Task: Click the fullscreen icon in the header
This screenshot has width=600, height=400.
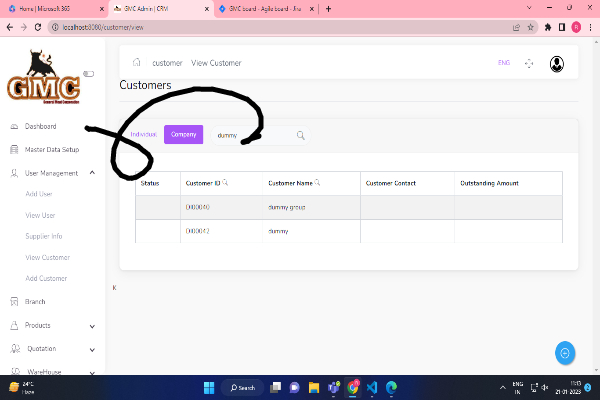Action: tap(529, 63)
